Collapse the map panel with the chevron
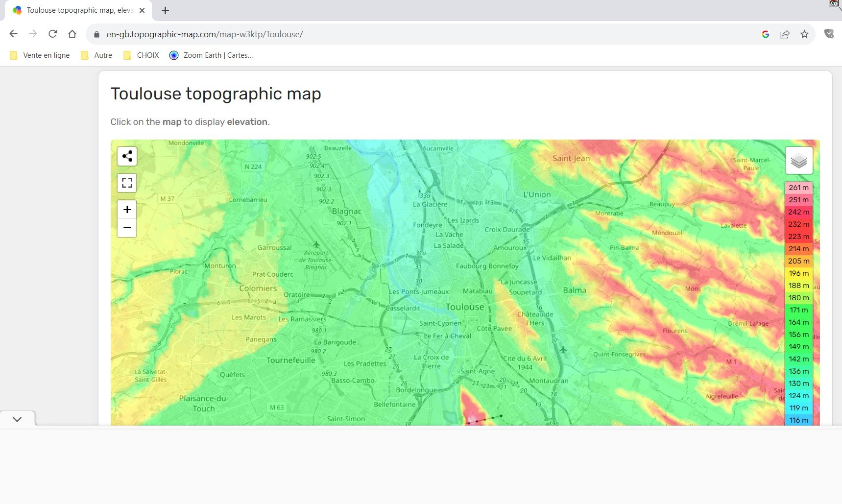842x504 pixels. coord(18,419)
